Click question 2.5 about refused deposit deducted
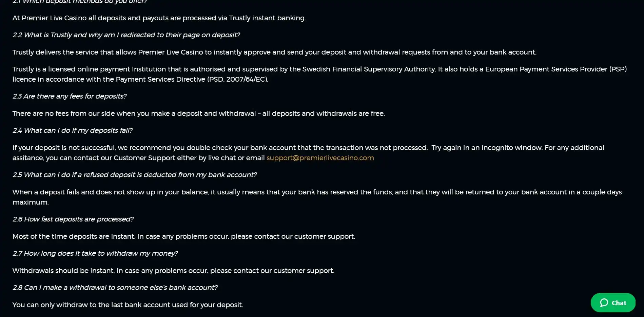This screenshot has height=317, width=644. (x=135, y=175)
